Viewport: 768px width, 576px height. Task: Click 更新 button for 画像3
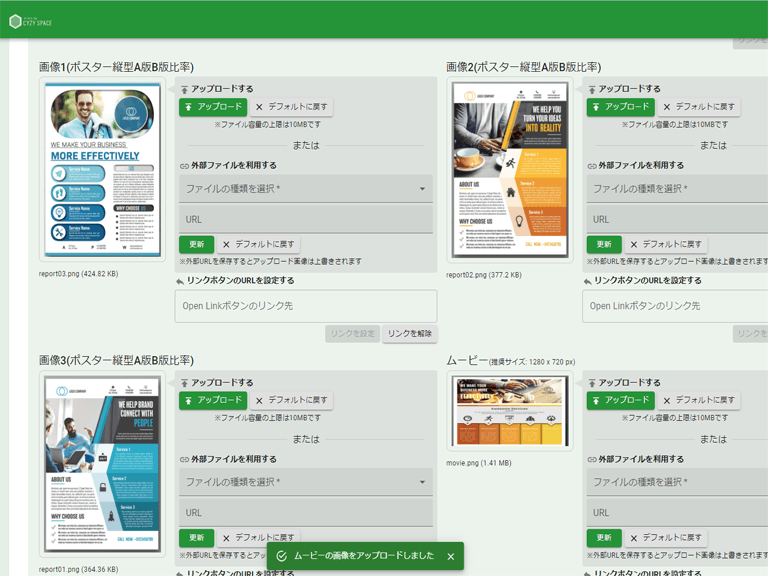click(196, 538)
